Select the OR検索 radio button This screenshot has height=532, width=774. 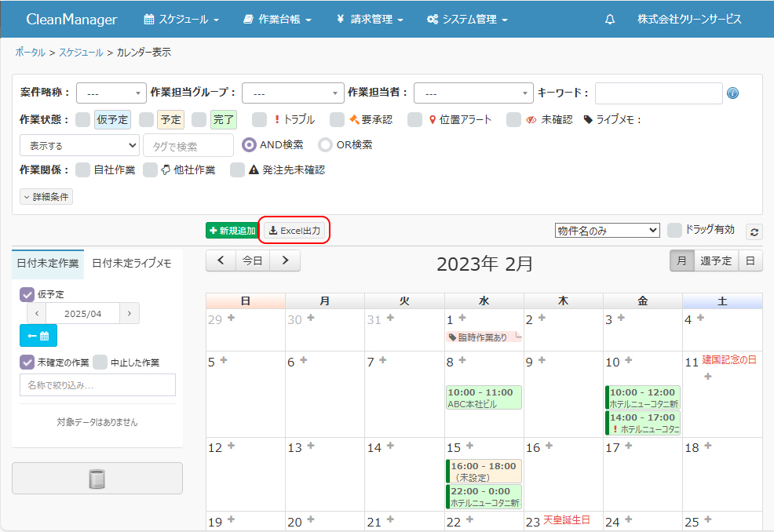click(325, 145)
